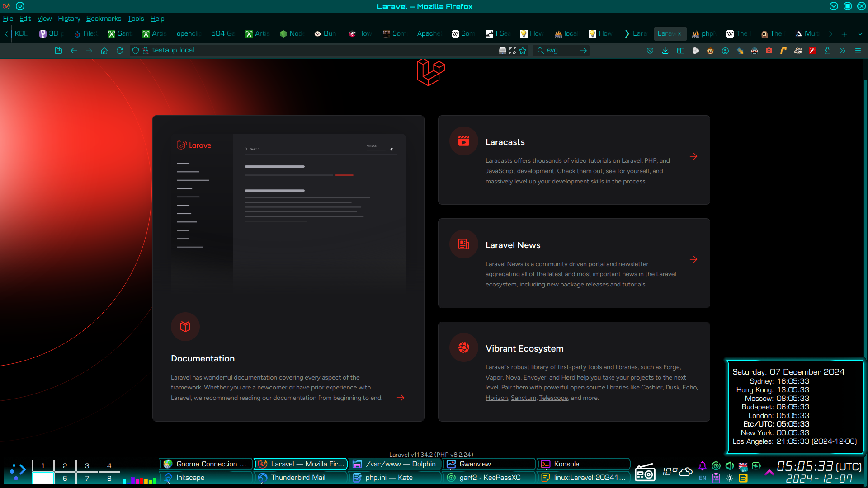The width and height of the screenshot is (868, 488).
Task: Open the notifications bell tray icon
Action: click(x=703, y=466)
